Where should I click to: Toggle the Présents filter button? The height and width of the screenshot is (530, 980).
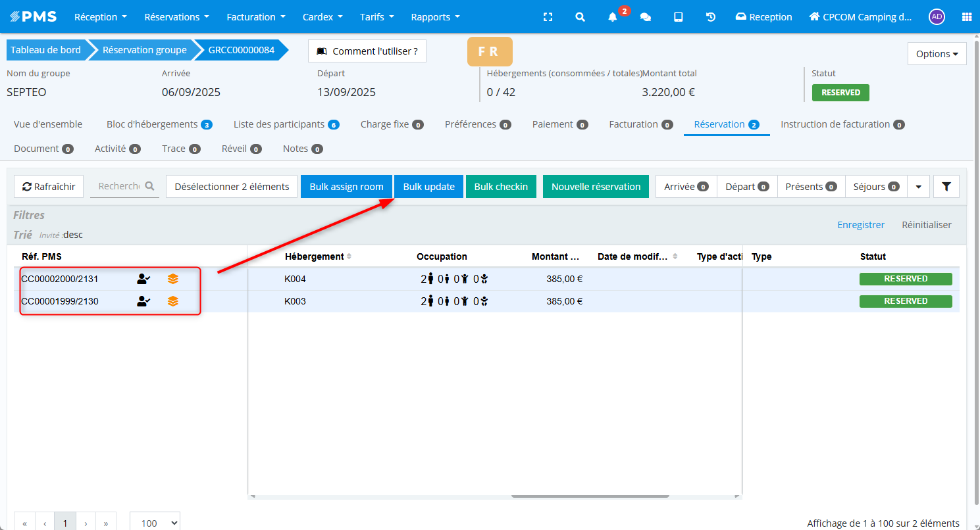point(811,187)
